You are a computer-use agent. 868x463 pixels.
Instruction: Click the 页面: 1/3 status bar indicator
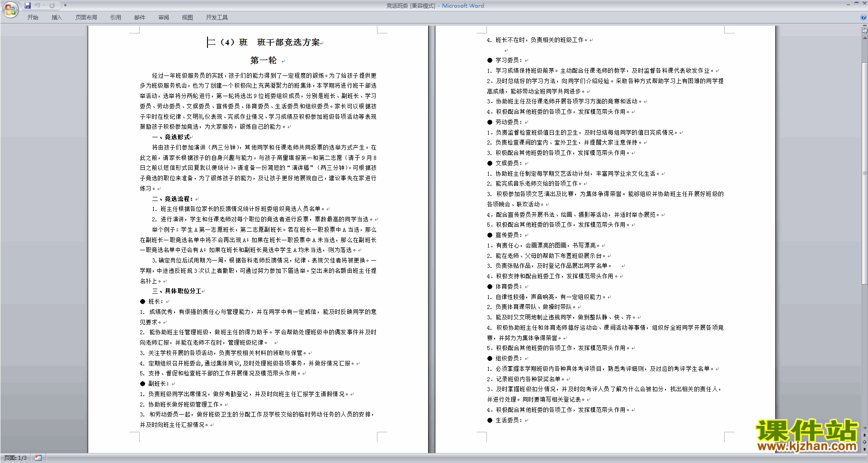tap(15, 458)
